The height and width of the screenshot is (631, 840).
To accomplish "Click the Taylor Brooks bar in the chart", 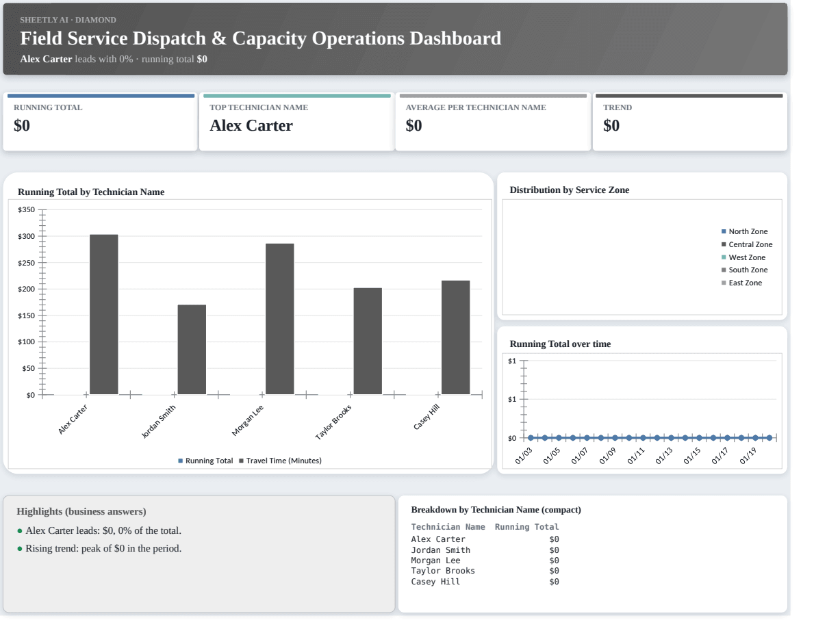I will coord(368,342).
